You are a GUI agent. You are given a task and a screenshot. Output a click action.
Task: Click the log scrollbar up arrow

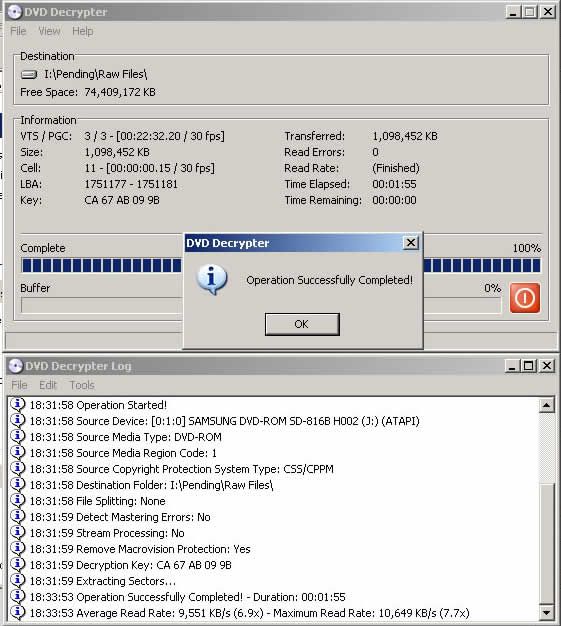546,405
